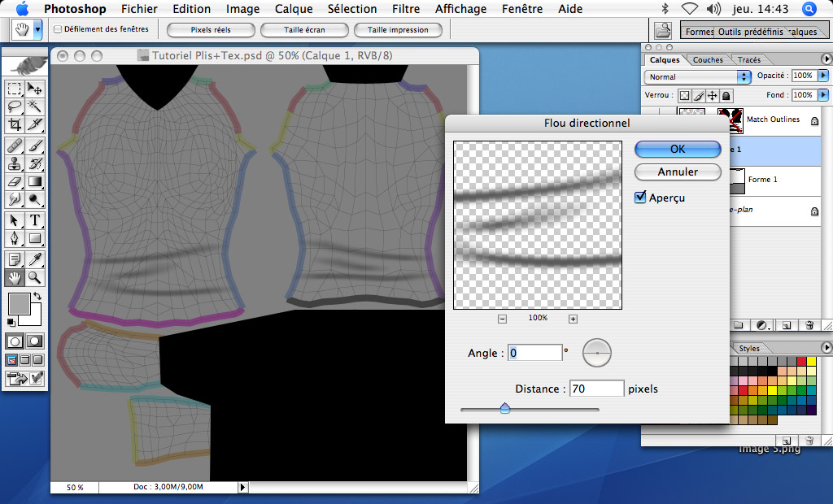Select the Type tool
This screenshot has height=504, width=833.
(x=35, y=219)
